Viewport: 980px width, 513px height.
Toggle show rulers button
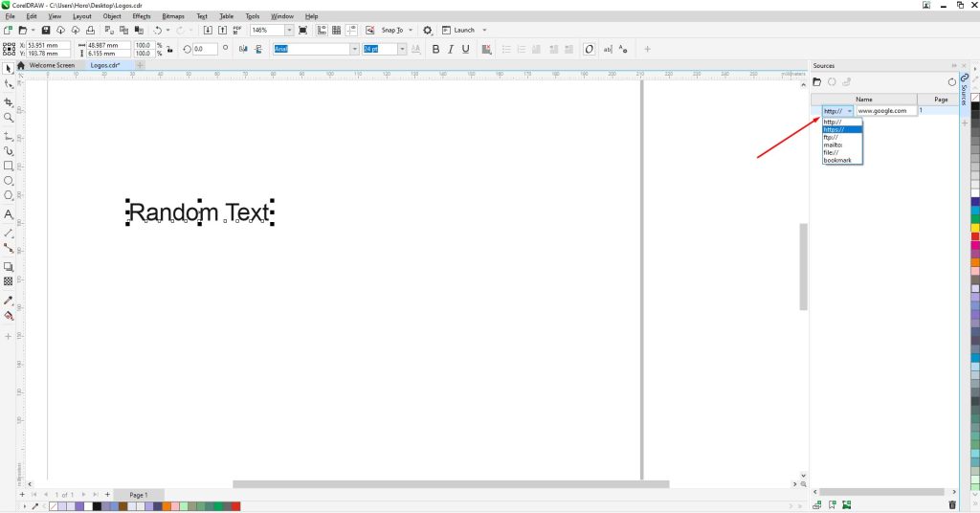click(322, 30)
